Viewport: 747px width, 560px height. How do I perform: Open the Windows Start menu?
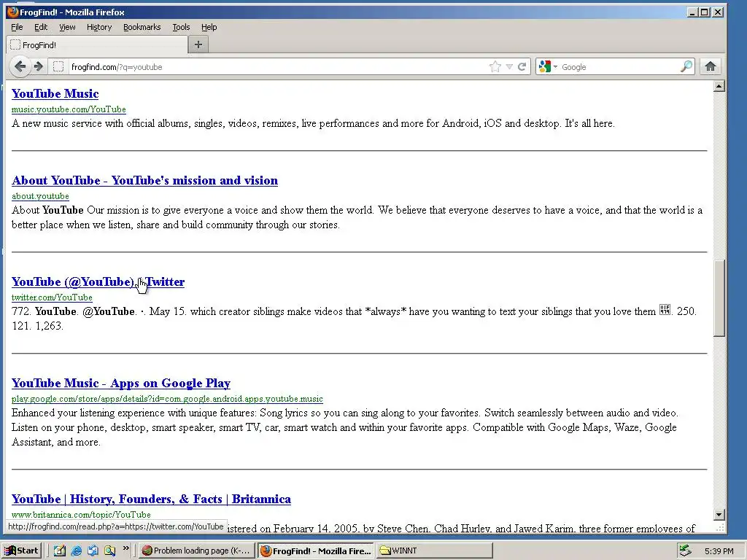click(22, 551)
